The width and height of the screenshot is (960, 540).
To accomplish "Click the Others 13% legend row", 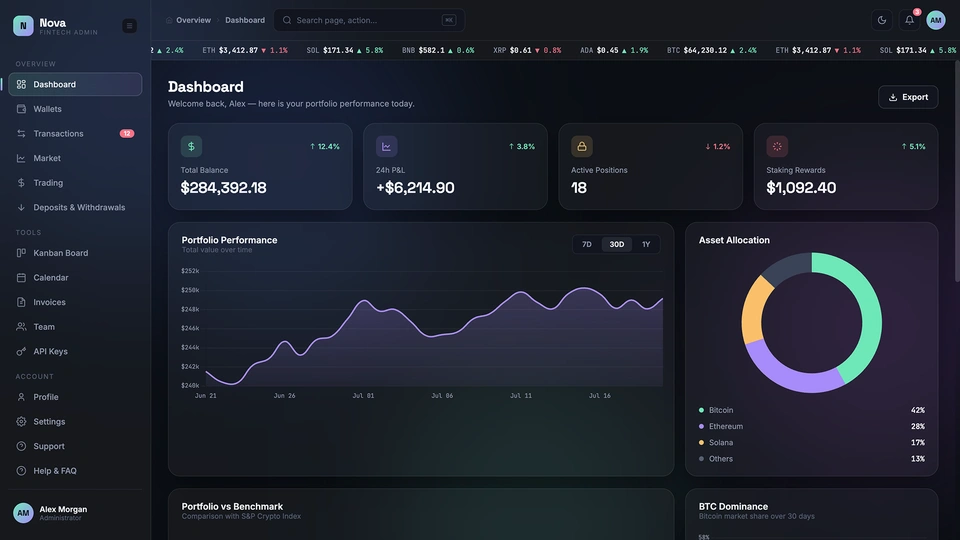I will click(812, 459).
